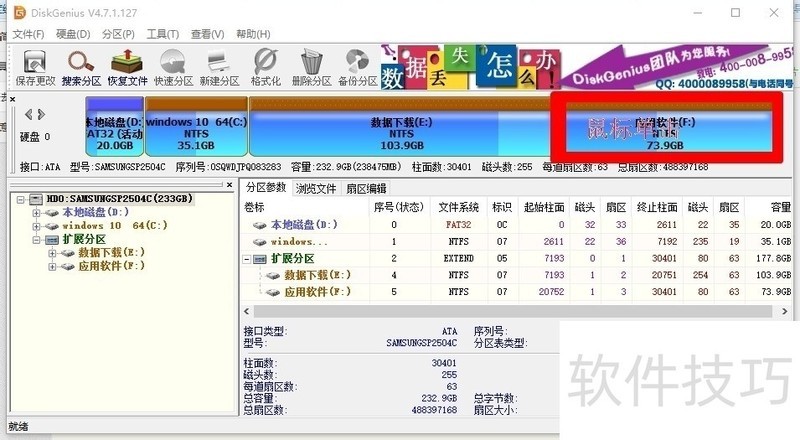Image resolution: width=800 pixels, height=440 pixels.
Task: Maximize the DiskGenius window
Action: pyautogui.click(x=735, y=12)
